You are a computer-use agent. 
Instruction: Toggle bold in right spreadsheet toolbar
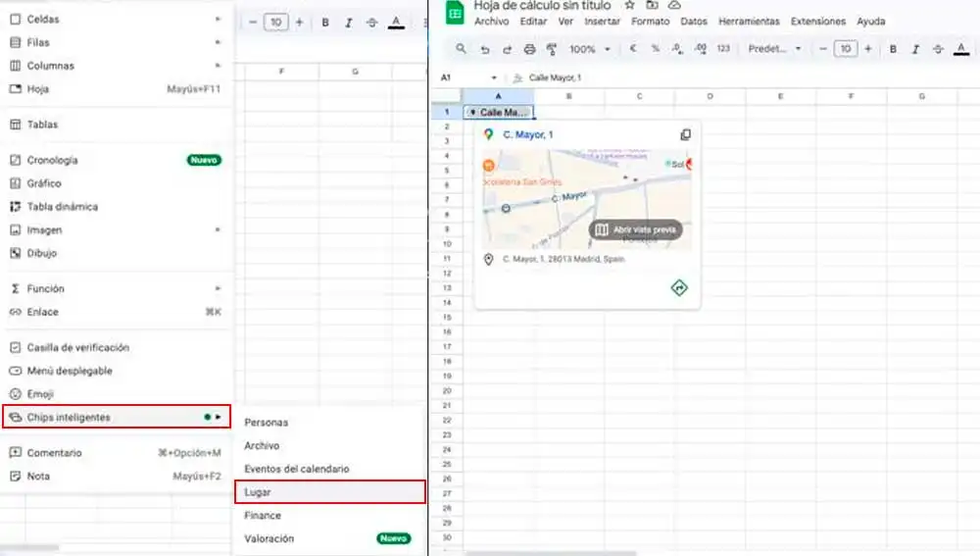pyautogui.click(x=893, y=49)
